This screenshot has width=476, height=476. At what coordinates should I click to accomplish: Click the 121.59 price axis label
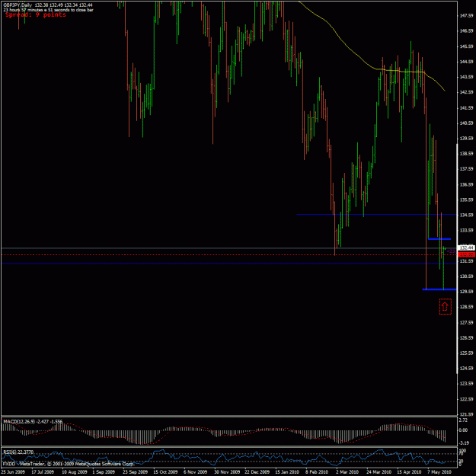[x=467, y=414]
